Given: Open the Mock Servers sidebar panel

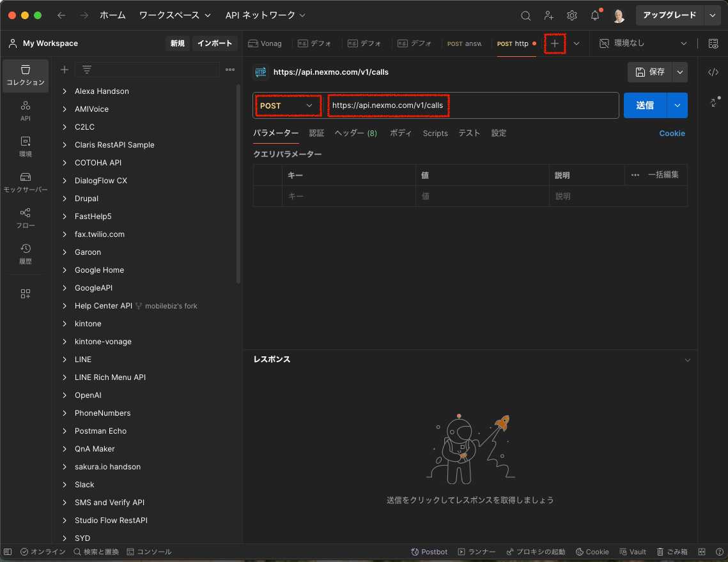Looking at the screenshot, I should point(26,183).
